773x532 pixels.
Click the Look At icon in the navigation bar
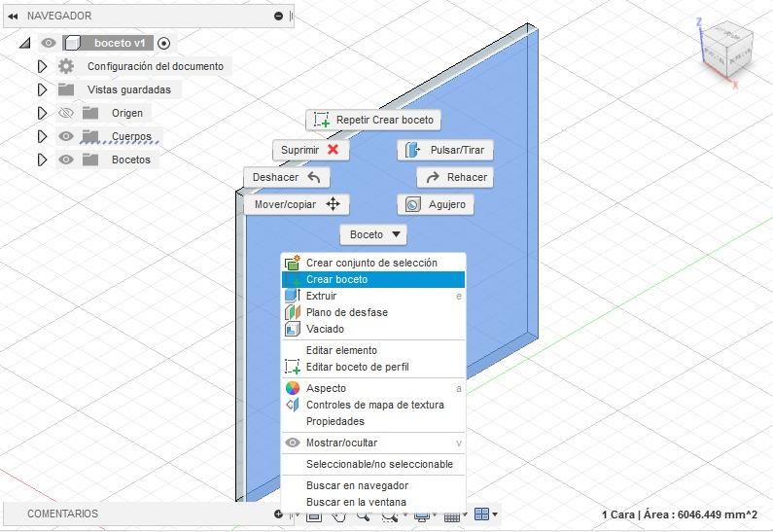pos(314,515)
